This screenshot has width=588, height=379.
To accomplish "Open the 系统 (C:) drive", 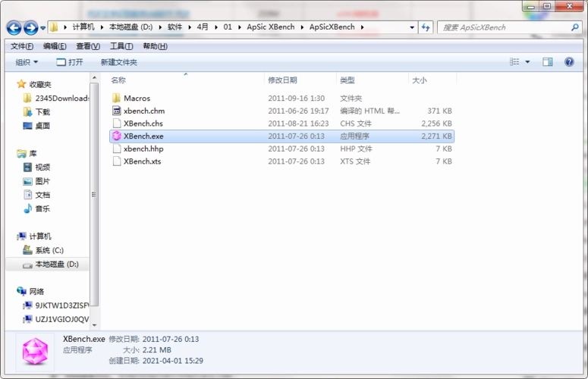I will (x=49, y=250).
